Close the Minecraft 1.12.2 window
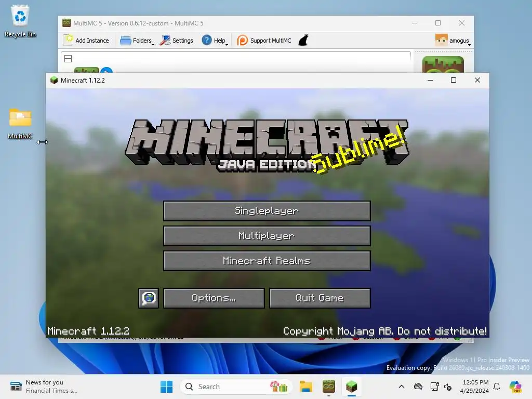 point(477,80)
